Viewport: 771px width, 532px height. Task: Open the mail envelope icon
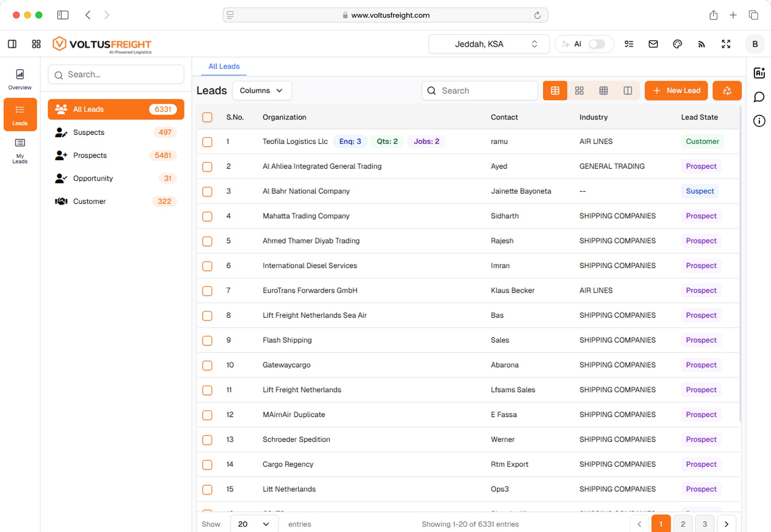[x=653, y=44]
